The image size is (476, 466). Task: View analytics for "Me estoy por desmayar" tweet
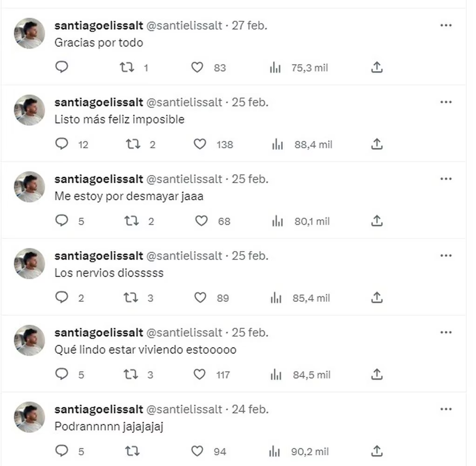click(x=278, y=221)
